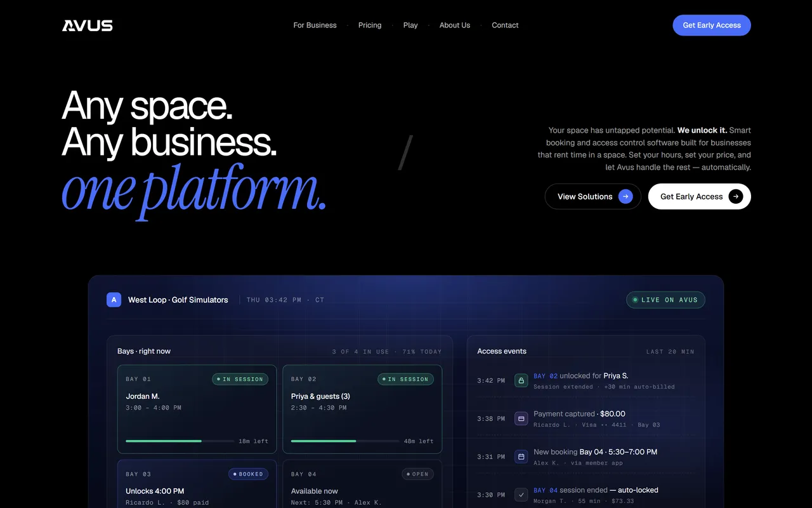Click the View Solutions button
Screen dimensions: 812x508
(593, 197)
